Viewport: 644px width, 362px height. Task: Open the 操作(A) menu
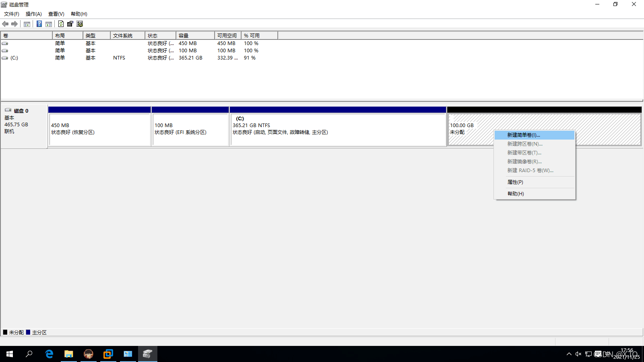(x=34, y=14)
